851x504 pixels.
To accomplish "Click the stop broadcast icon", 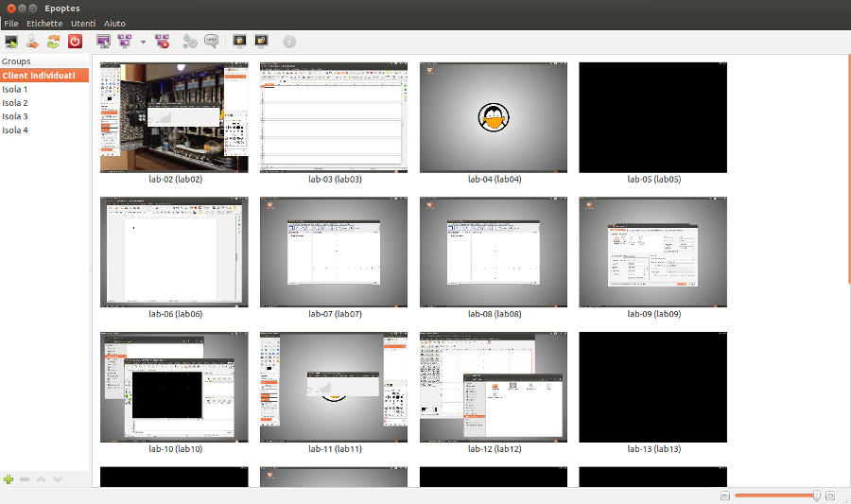I will coord(163,42).
